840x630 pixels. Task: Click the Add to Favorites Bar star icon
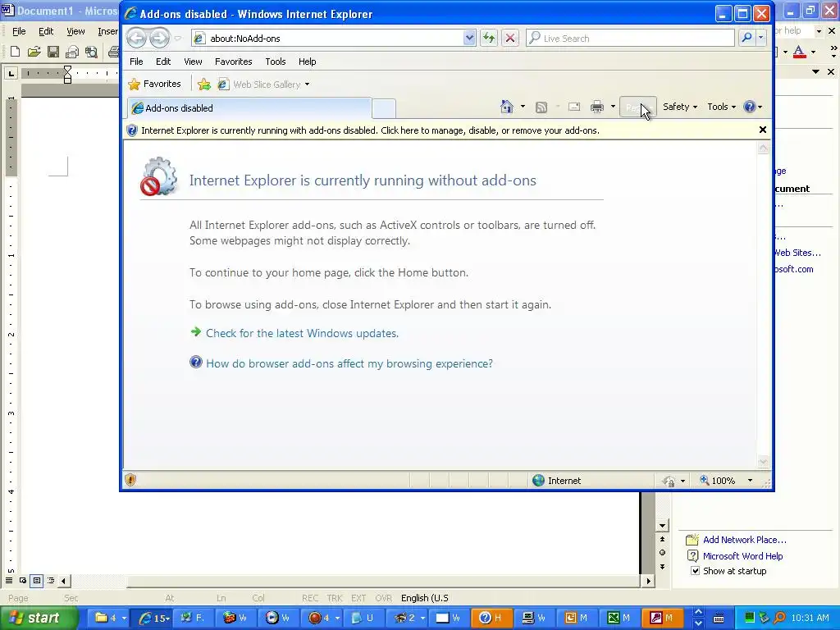point(204,84)
